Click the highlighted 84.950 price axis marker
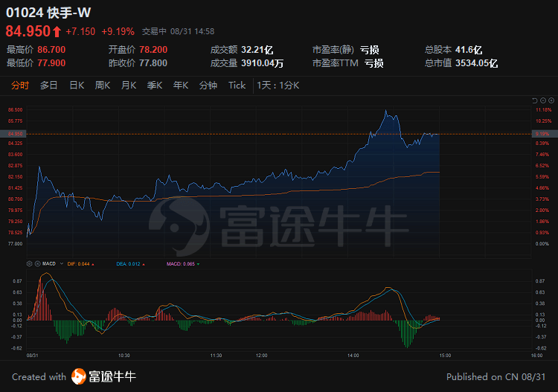 coord(13,134)
